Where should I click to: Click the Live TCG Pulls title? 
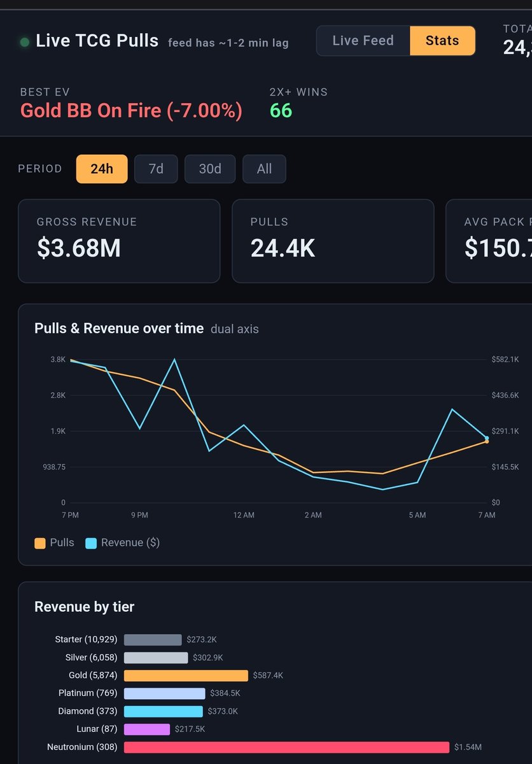click(x=97, y=41)
